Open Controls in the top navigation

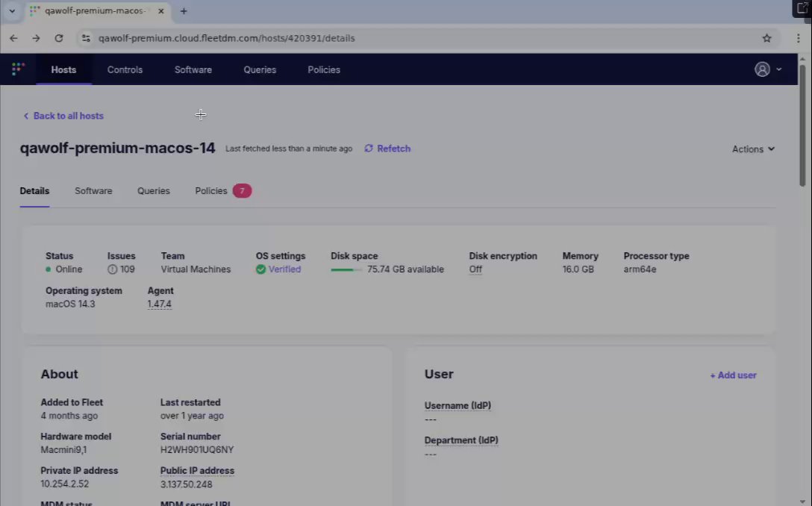(125, 70)
